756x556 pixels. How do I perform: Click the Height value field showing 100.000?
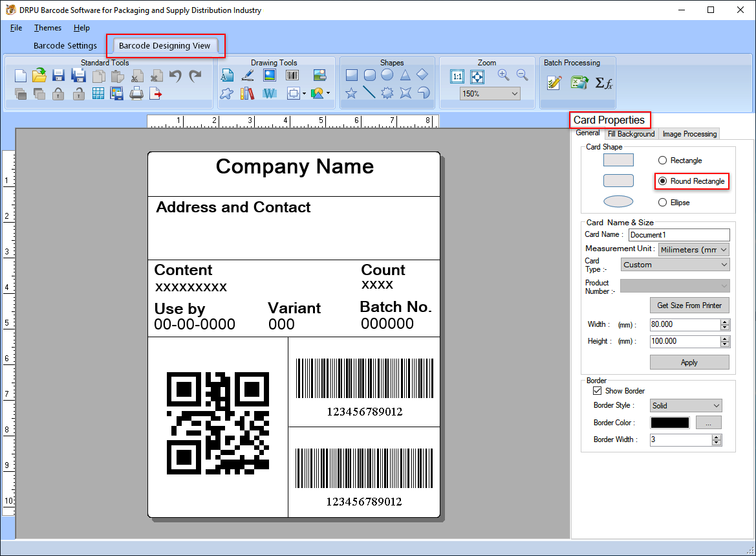[685, 341]
